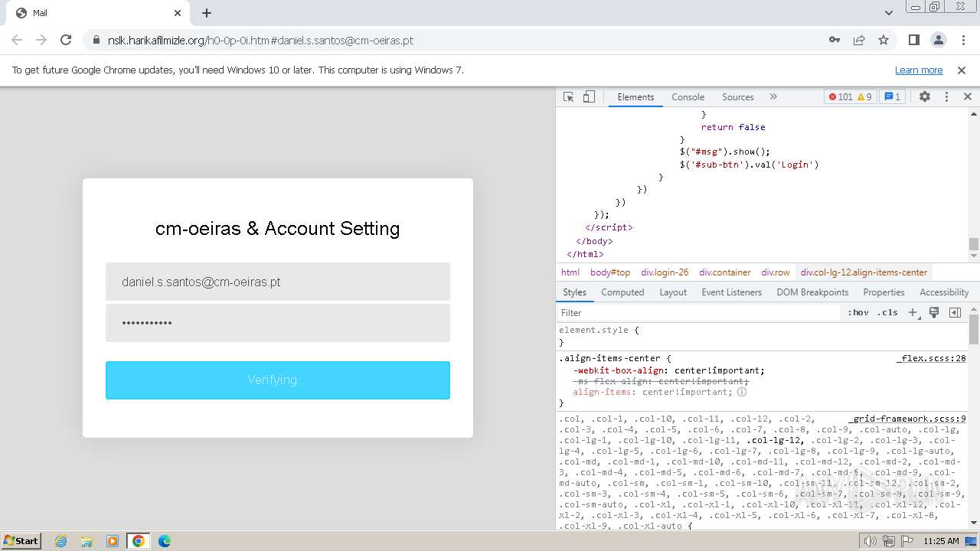Click the </html> closing tag line
Image resolution: width=980 pixels, height=551 pixels.
585,254
